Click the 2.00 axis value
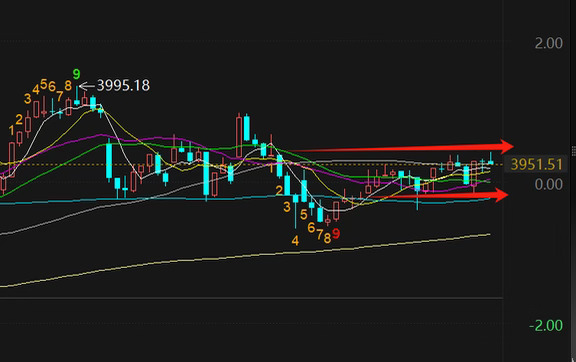The height and width of the screenshot is (362, 576). click(548, 43)
